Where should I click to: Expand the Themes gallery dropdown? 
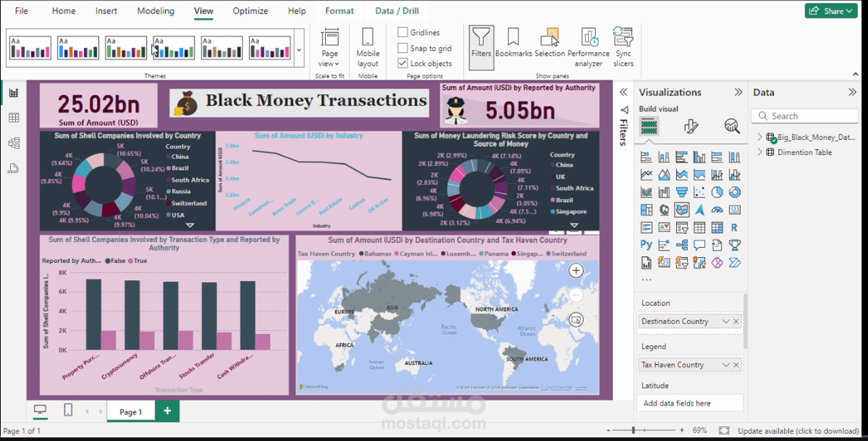pos(299,50)
